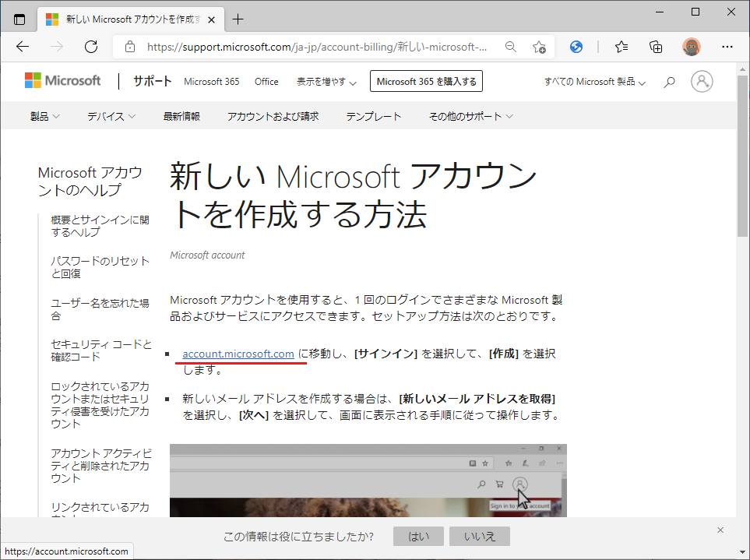The height and width of the screenshot is (560, 750).
Task: Click the site search magnifier icon
Action: click(x=669, y=82)
